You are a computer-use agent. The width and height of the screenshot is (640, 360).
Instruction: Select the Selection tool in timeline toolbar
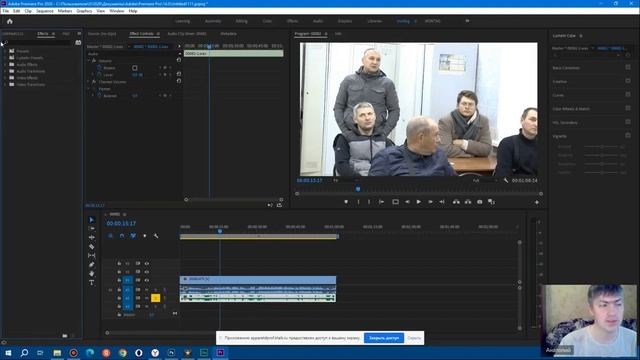pos(91,220)
